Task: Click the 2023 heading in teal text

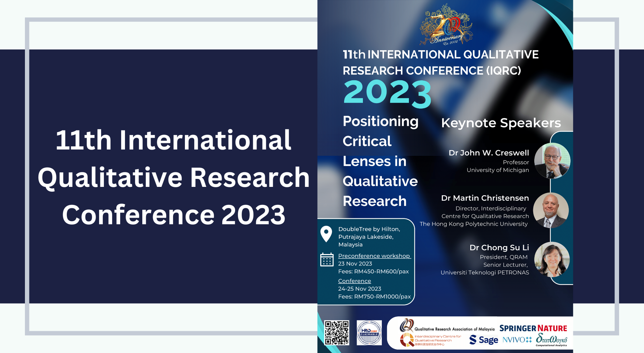Action: [387, 92]
